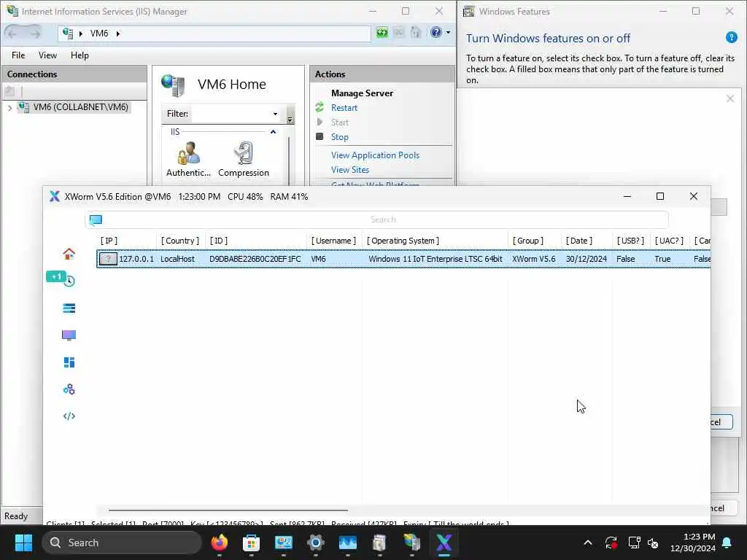Show hidden system tray icons
This screenshot has height=560, width=747.
(588, 542)
